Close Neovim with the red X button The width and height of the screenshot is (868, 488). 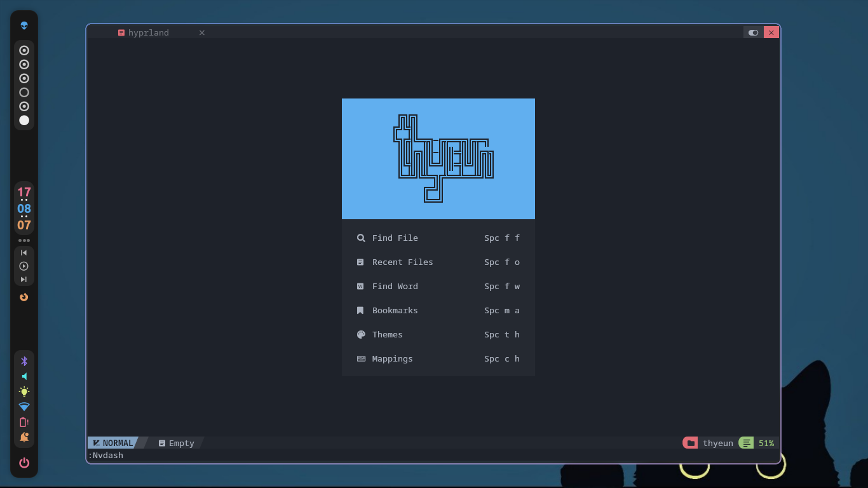pos(771,32)
